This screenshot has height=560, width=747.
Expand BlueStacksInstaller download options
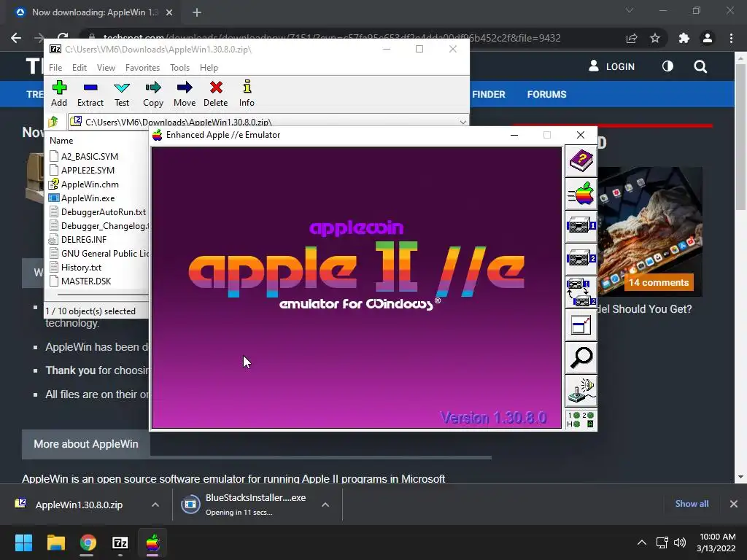click(x=325, y=505)
